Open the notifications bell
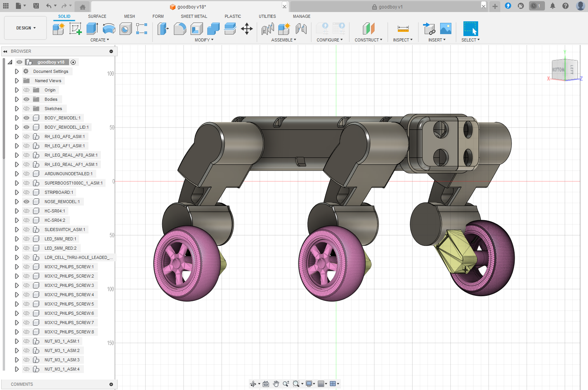This screenshot has height=390, width=588. click(553, 6)
